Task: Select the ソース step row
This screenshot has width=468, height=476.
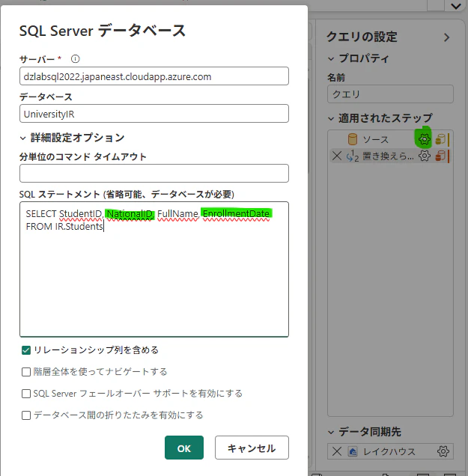Action: tap(390, 139)
